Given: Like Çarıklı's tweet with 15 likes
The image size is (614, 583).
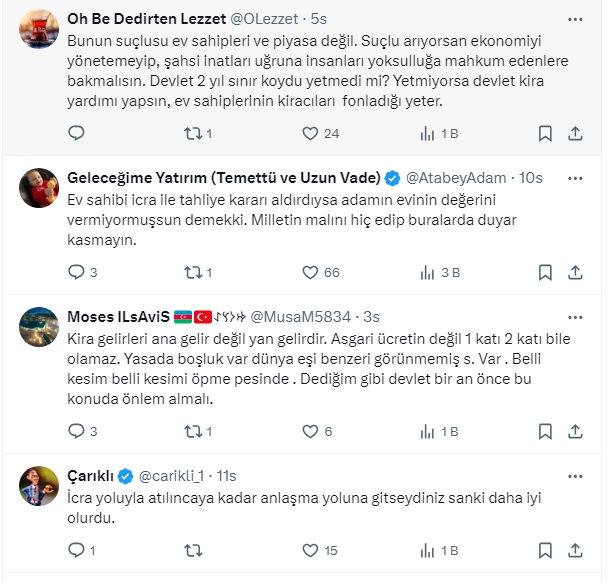Looking at the screenshot, I should click(309, 550).
